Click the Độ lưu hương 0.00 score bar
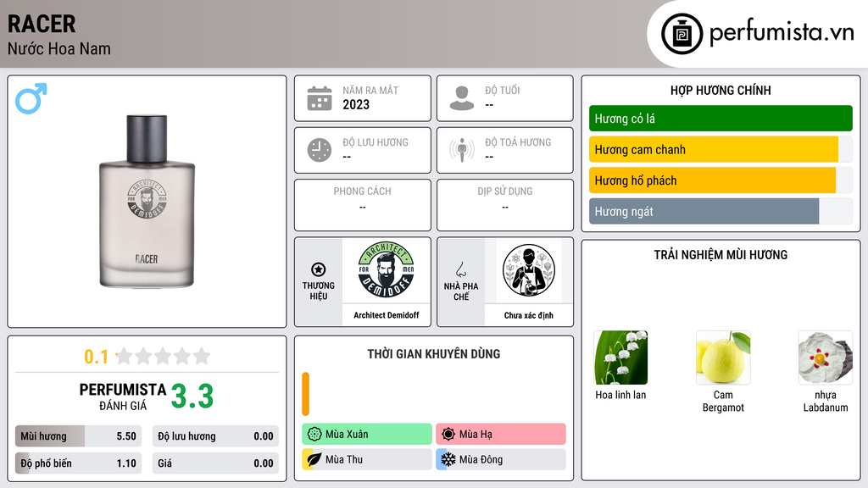The width and height of the screenshot is (868, 488). 215,436
